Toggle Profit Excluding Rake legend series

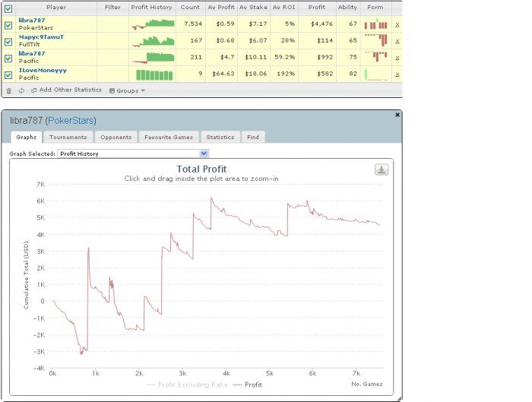pyautogui.click(x=187, y=385)
